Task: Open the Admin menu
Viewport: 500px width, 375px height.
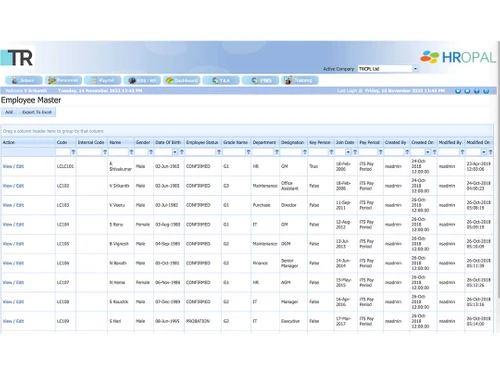Action: click(24, 80)
